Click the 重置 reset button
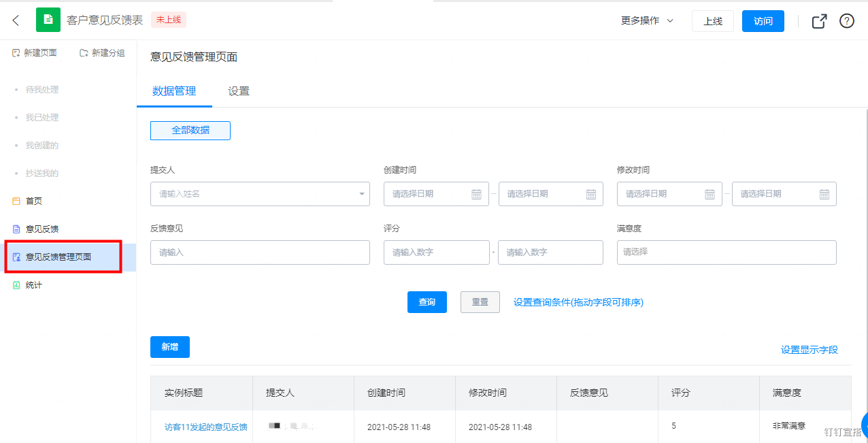Screen dimensions: 868x443 point(480,302)
